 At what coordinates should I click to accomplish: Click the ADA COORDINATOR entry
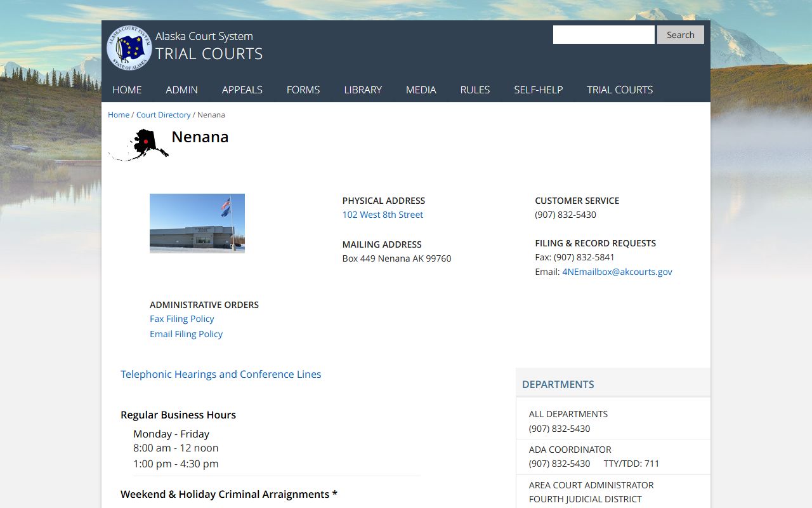(570, 450)
